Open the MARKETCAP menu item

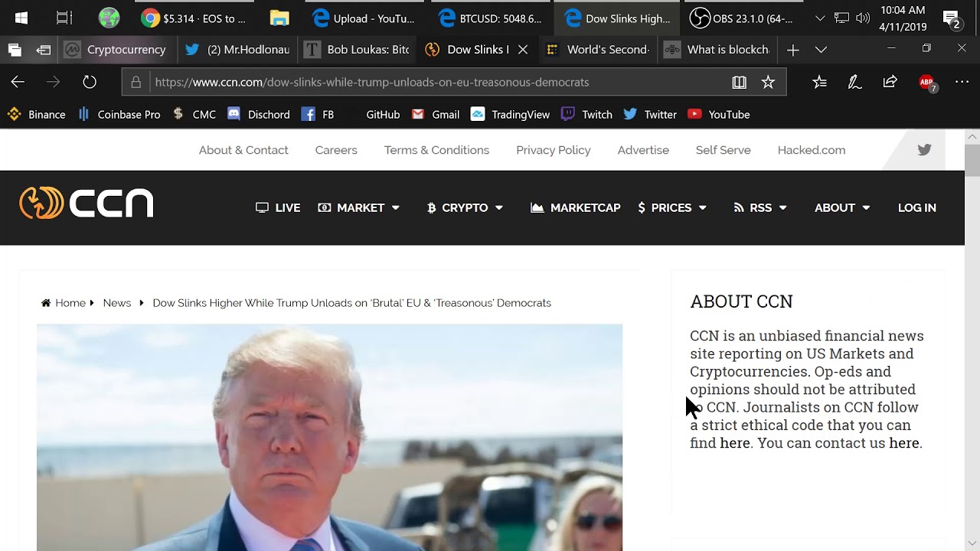[x=576, y=207]
